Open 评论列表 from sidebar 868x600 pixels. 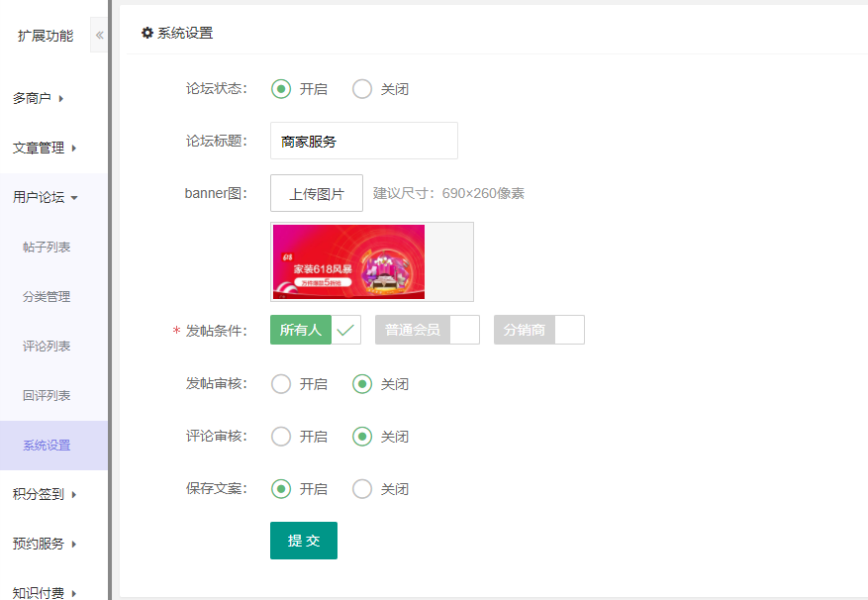coord(47,346)
